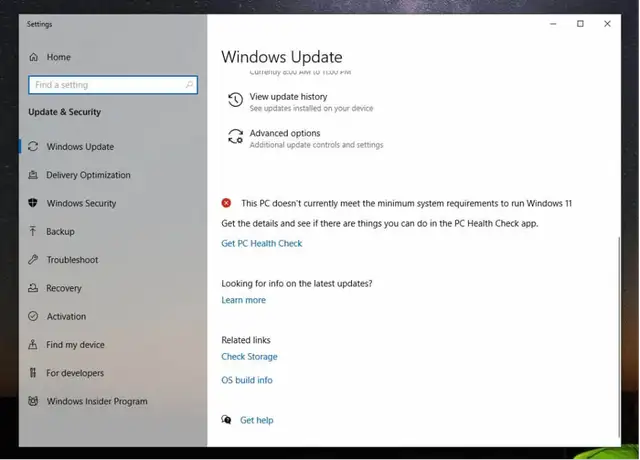Open the OS build info link

coord(247,380)
